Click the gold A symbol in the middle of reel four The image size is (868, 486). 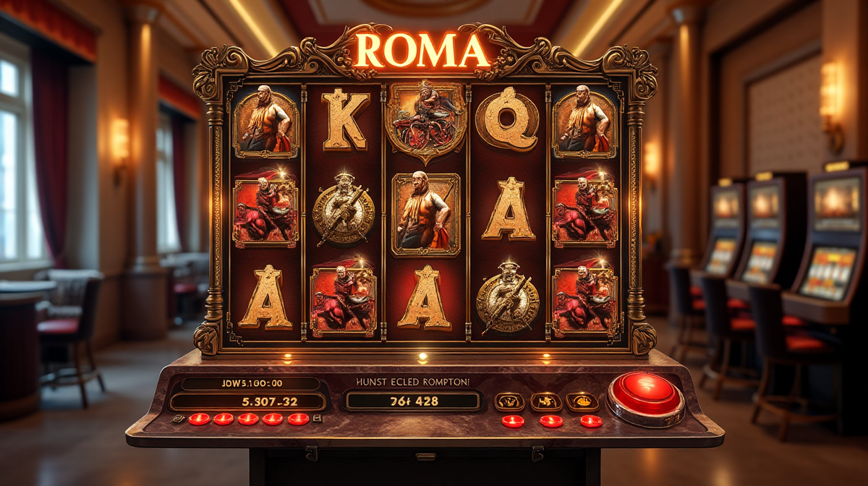click(x=508, y=210)
